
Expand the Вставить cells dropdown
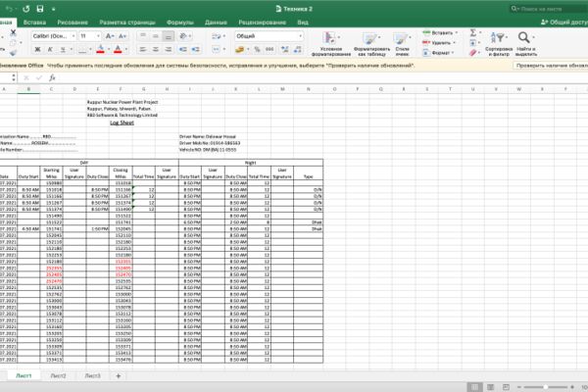pyautogui.click(x=457, y=33)
